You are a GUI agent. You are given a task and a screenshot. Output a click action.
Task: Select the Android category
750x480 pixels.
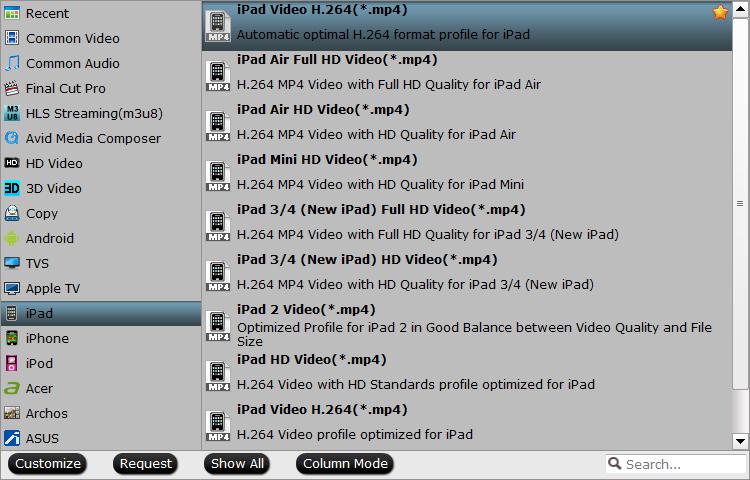click(x=101, y=238)
